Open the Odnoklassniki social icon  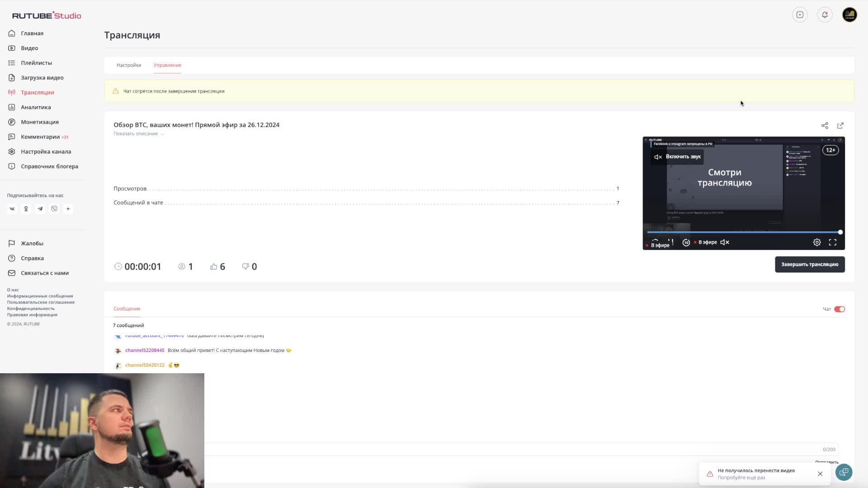point(26,209)
